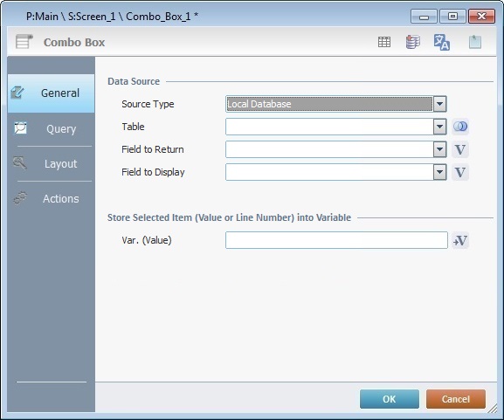Screen dimensions: 504x420
Task: Select the General tab
Action: [x=52, y=93]
